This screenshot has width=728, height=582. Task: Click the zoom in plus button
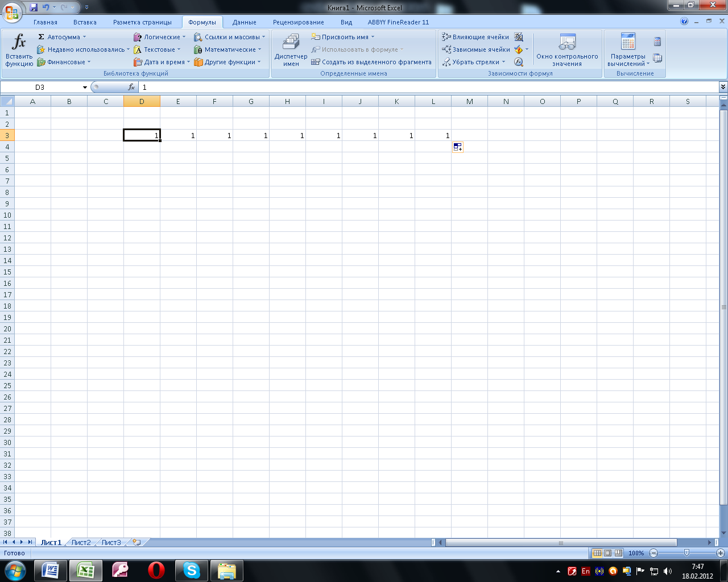coord(721,553)
